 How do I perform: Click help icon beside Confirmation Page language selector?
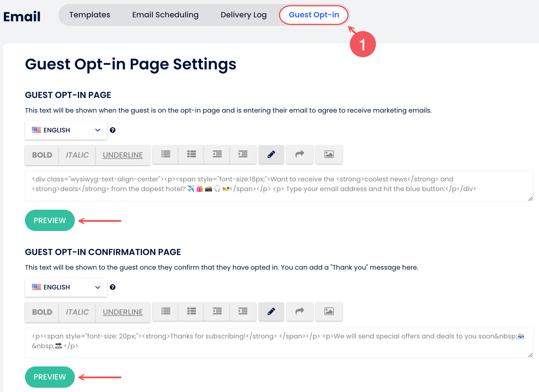pyautogui.click(x=113, y=287)
